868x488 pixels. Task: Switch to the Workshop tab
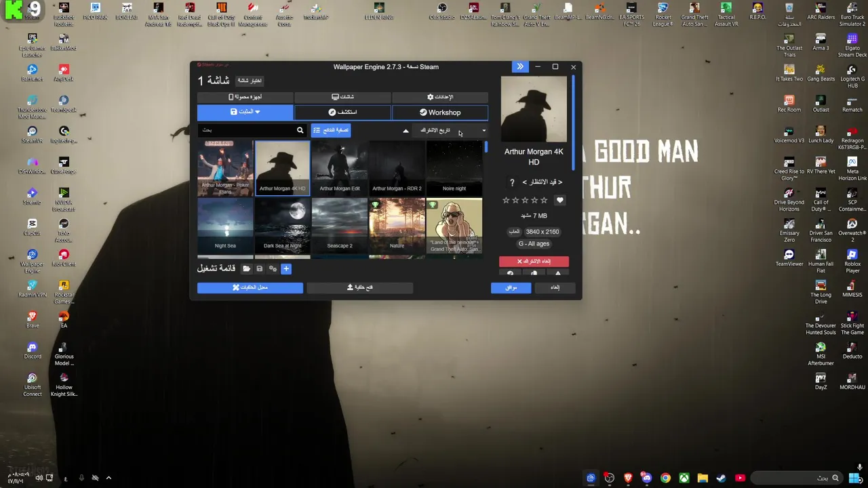(x=440, y=113)
